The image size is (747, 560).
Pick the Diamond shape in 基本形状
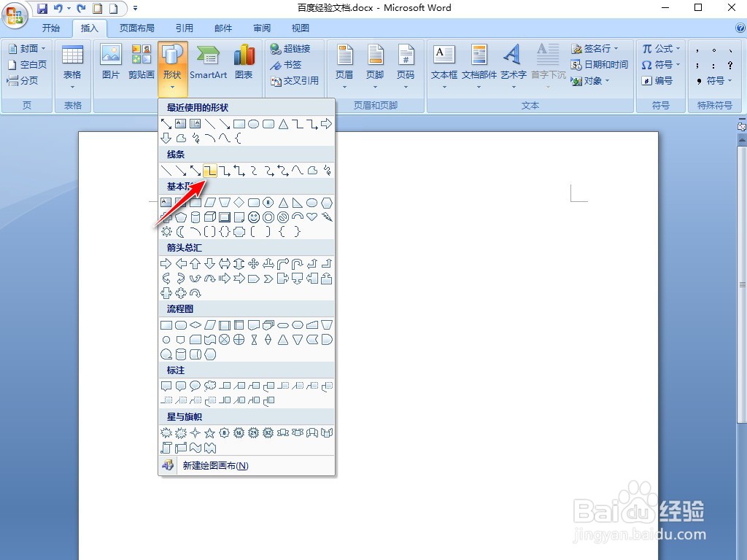(239, 203)
